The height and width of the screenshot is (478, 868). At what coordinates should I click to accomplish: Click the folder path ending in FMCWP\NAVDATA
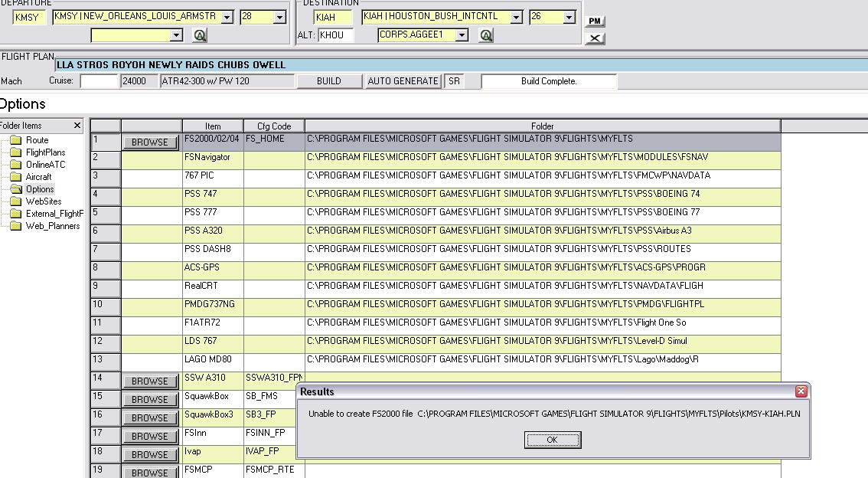(543, 178)
